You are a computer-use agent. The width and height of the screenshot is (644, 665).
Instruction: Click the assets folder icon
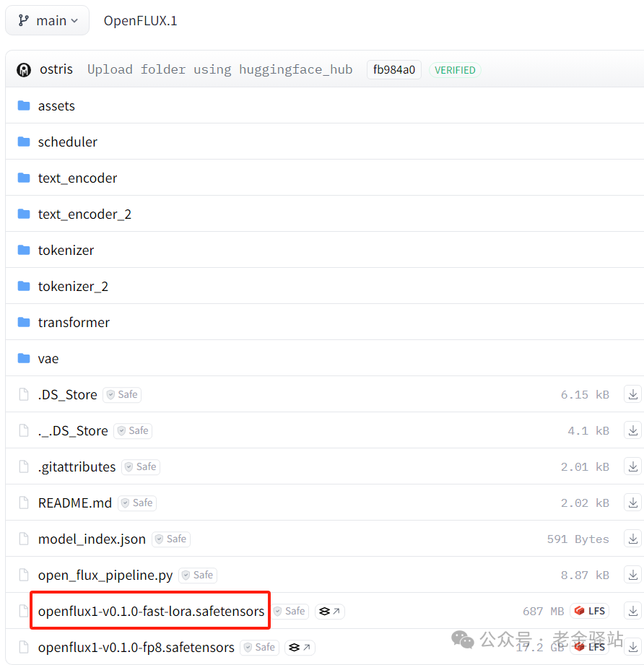tap(24, 105)
